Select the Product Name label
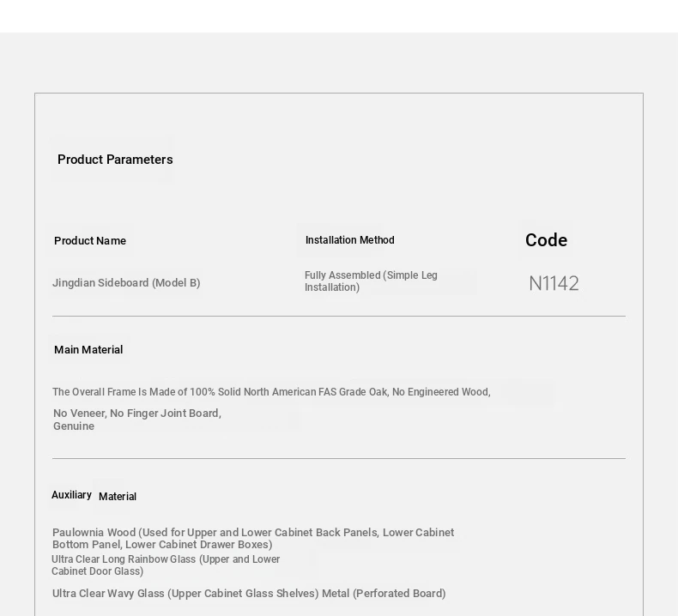 (x=90, y=241)
